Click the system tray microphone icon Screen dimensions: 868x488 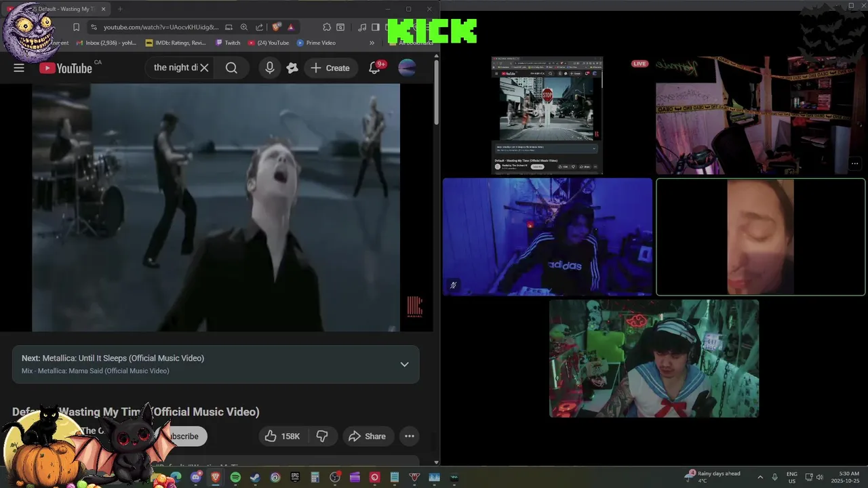click(x=775, y=477)
